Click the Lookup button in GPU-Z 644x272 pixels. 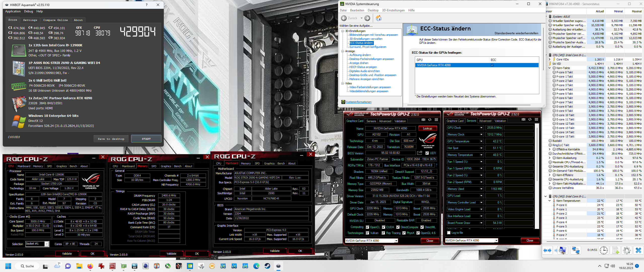click(427, 128)
